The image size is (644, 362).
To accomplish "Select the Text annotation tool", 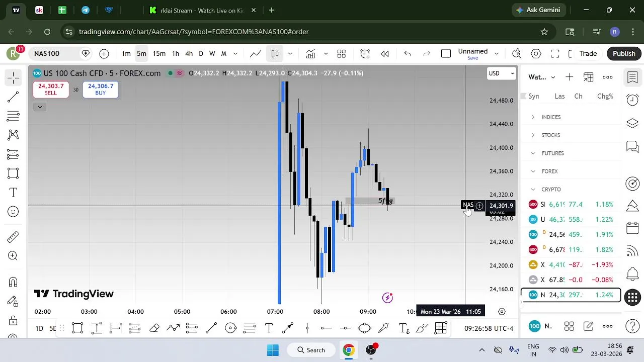I will [x=14, y=193].
